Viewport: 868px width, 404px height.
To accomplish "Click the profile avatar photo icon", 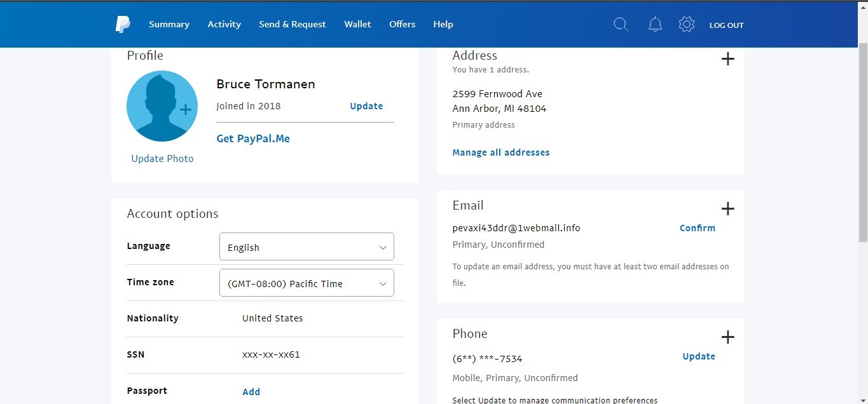I will click(162, 106).
